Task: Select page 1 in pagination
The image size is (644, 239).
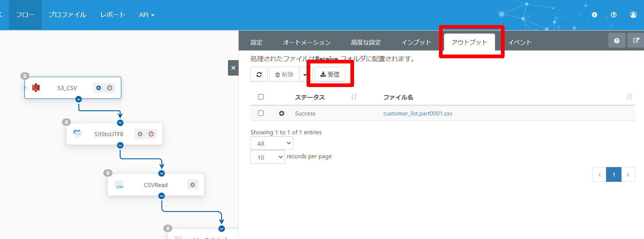Action: point(614,174)
